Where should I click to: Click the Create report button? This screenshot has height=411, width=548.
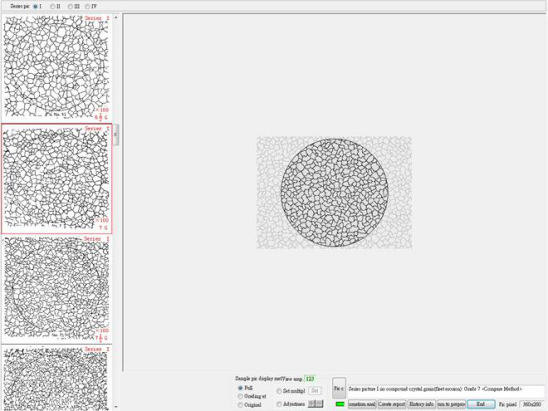pyautogui.click(x=392, y=404)
